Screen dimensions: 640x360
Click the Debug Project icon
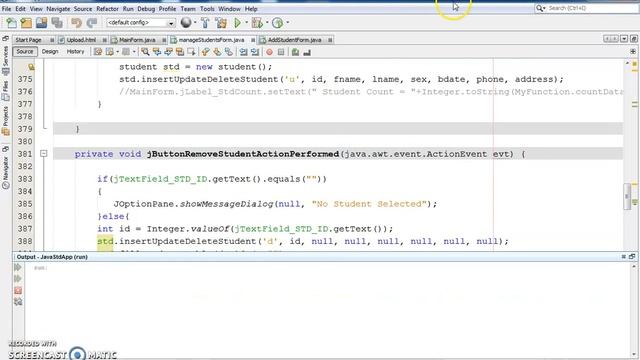pyautogui.click(x=257, y=23)
